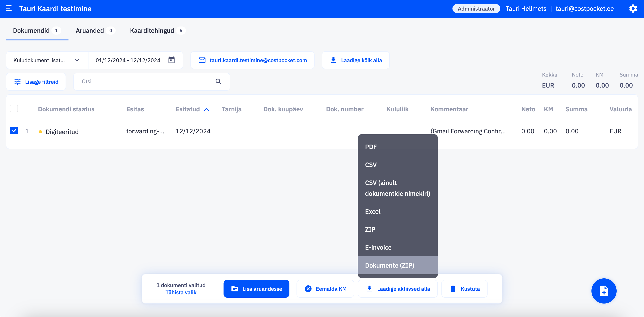This screenshot has height=317, width=644.
Task: Choose Excel from the download menu
Action: (397, 211)
